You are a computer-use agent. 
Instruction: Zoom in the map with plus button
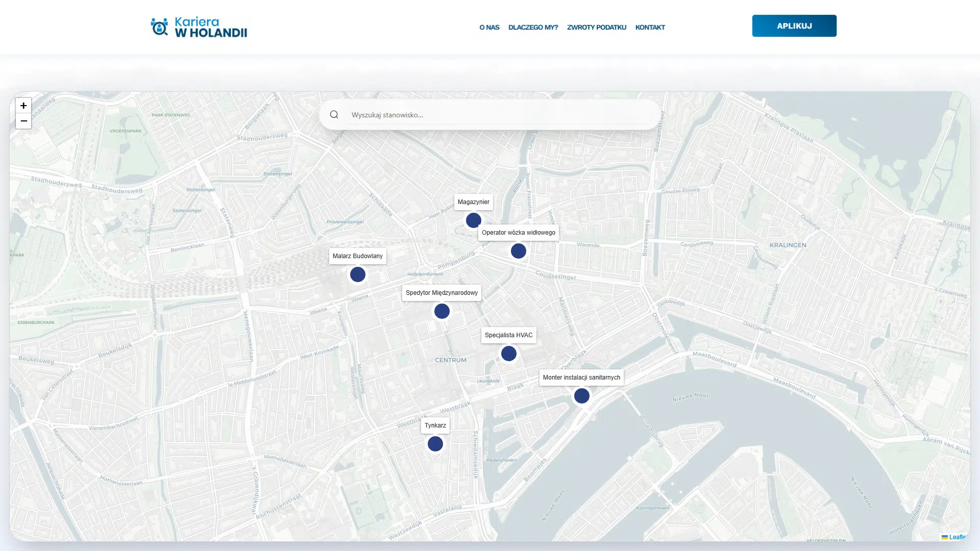pos(23,106)
